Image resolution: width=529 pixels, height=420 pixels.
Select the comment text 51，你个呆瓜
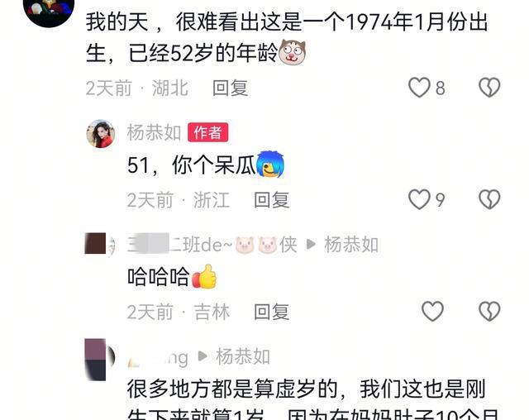point(206,165)
